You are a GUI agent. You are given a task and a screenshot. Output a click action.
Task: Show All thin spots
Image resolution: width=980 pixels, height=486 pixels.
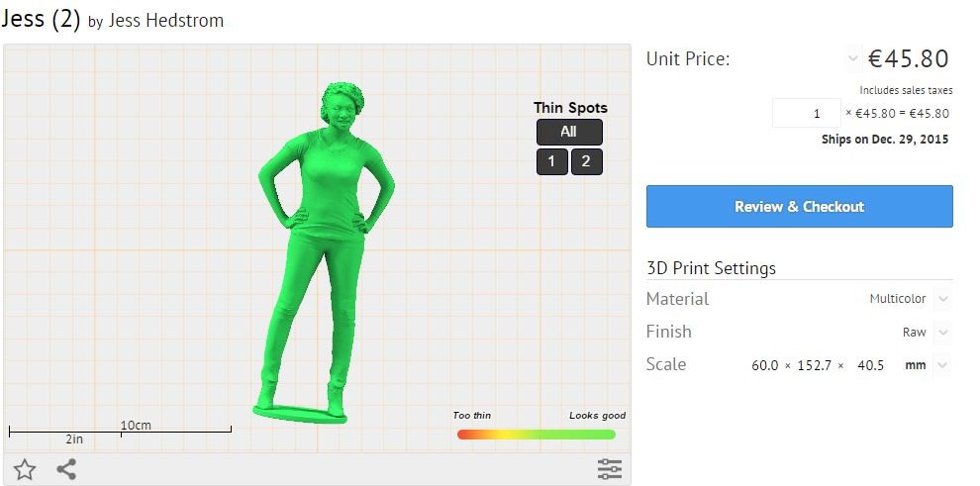click(x=569, y=132)
